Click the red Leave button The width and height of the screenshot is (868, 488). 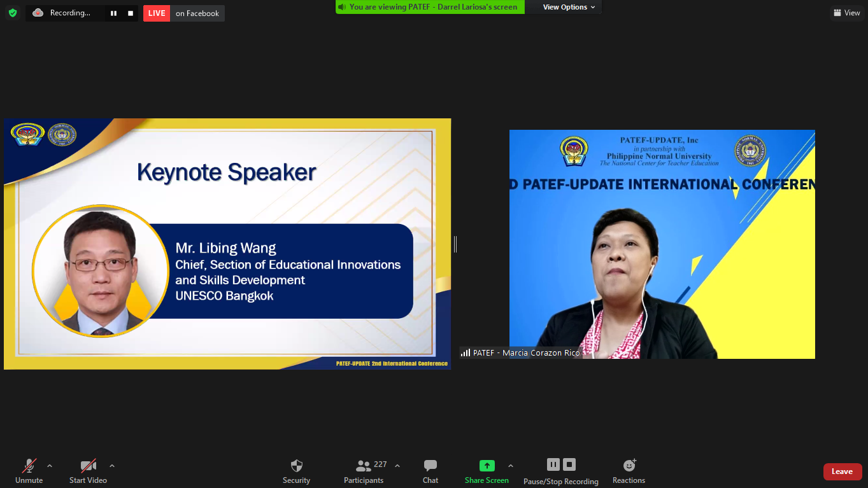click(842, 471)
